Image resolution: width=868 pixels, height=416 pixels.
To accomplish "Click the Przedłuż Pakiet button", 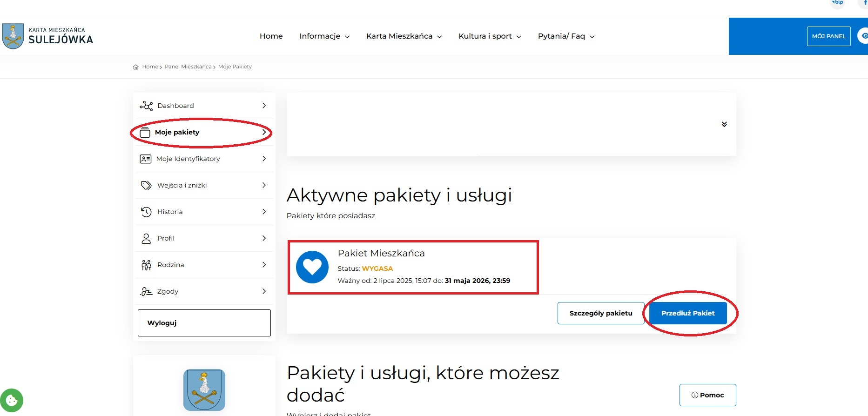I will pos(688,313).
